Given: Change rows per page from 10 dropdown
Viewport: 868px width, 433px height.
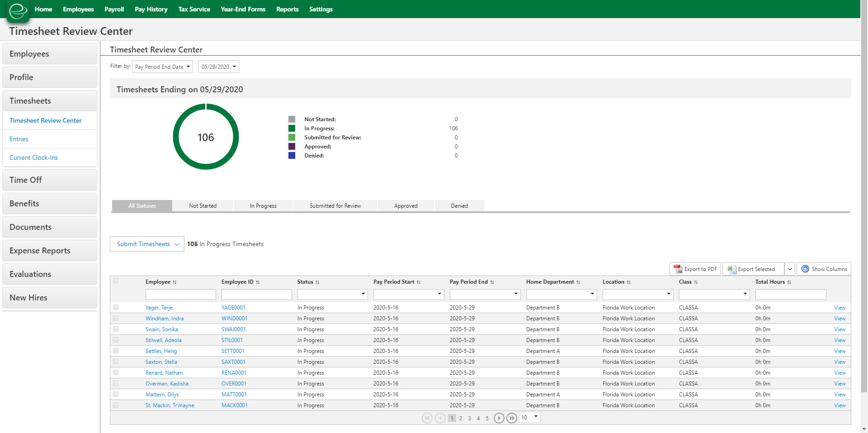Looking at the screenshot, I should pyautogui.click(x=529, y=417).
